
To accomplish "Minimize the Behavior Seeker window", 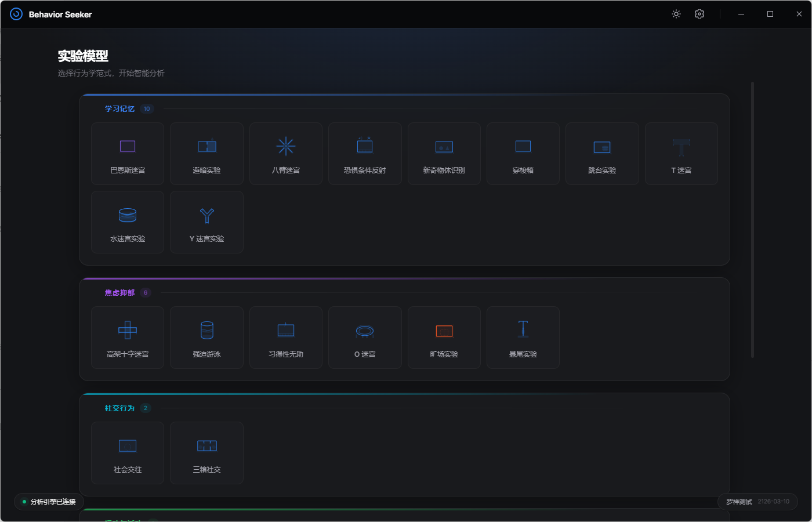I will tap(741, 14).
